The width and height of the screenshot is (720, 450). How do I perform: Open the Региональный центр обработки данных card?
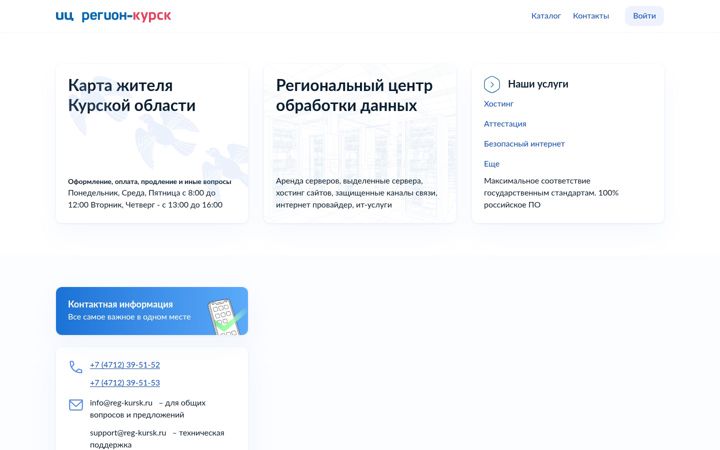tap(360, 144)
